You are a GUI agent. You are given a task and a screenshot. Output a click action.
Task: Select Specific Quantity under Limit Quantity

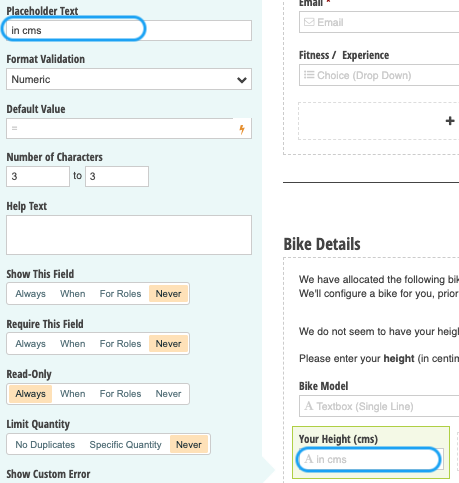point(125,445)
